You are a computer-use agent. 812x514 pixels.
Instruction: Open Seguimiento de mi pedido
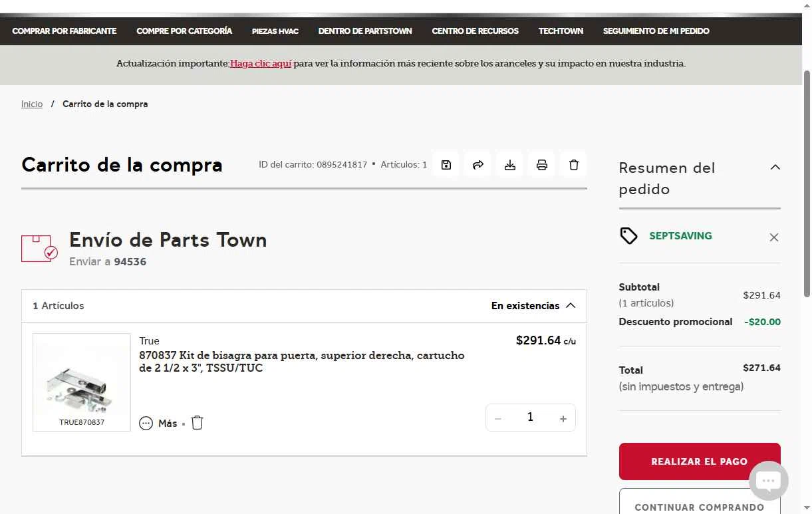click(656, 31)
